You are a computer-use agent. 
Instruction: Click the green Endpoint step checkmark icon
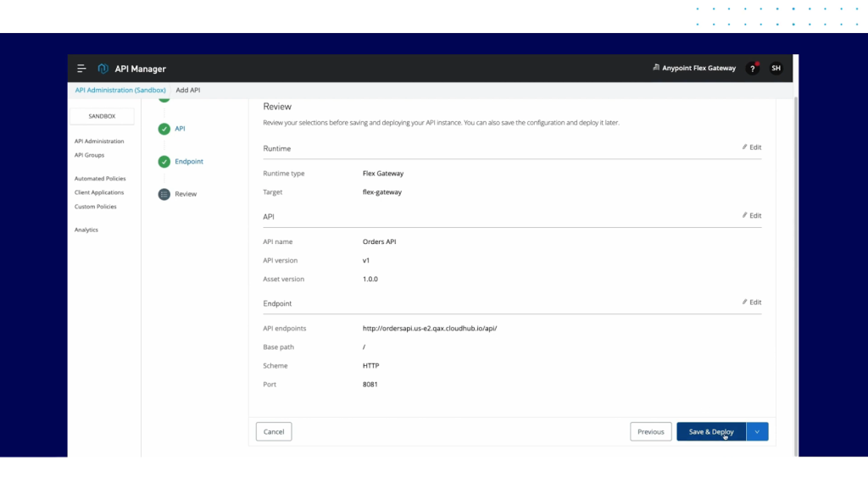click(164, 162)
